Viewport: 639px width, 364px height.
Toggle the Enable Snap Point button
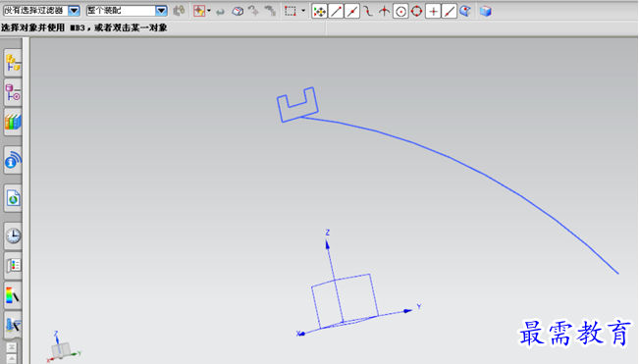pos(320,12)
